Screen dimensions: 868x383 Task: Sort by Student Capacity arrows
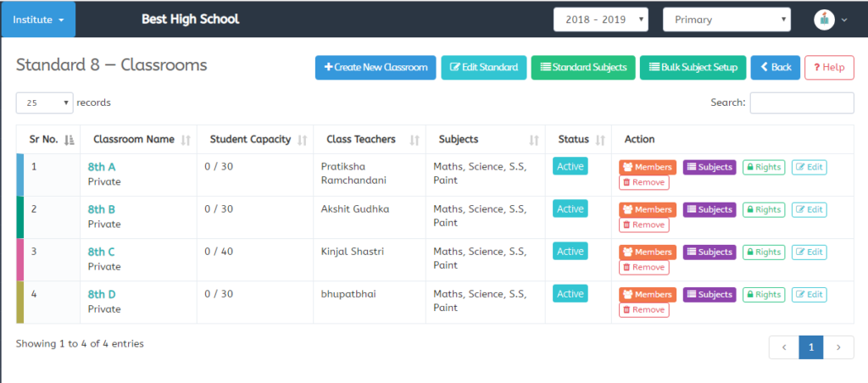click(303, 140)
